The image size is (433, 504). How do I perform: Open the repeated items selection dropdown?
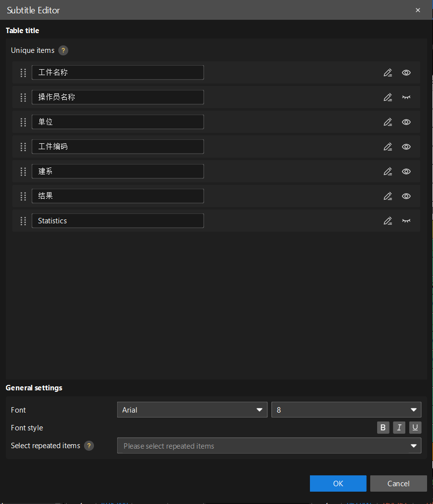[x=413, y=445]
